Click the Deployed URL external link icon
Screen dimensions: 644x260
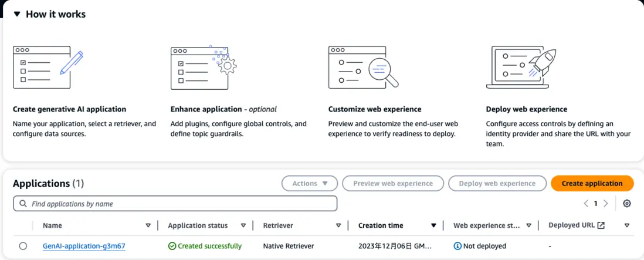click(601, 225)
